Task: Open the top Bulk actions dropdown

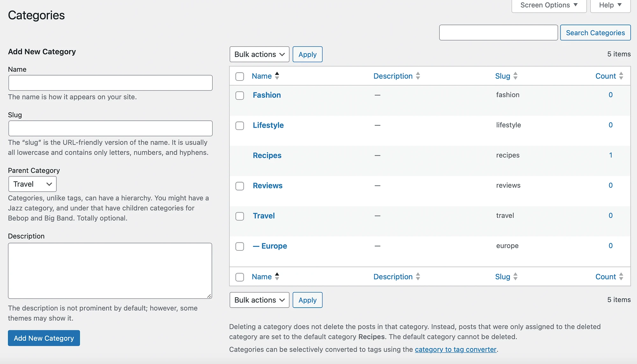Action: pyautogui.click(x=258, y=54)
